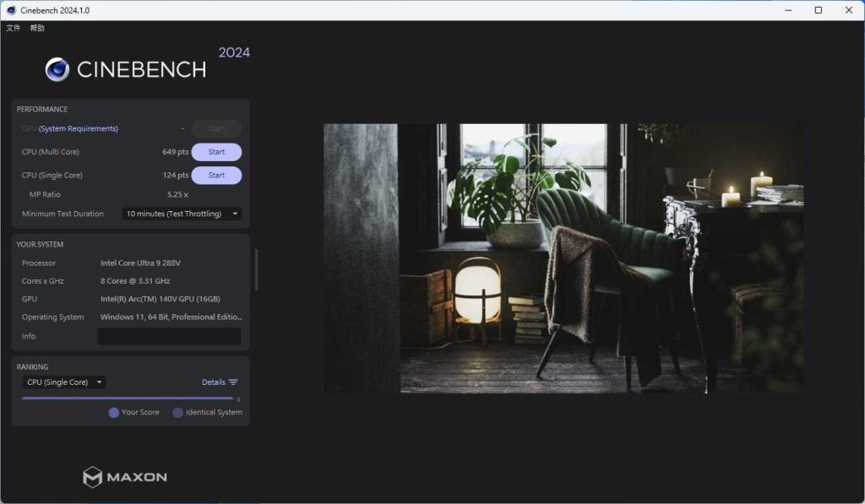The image size is (865, 504).
Task: Click the ranking dropdown arrow
Action: (100, 382)
